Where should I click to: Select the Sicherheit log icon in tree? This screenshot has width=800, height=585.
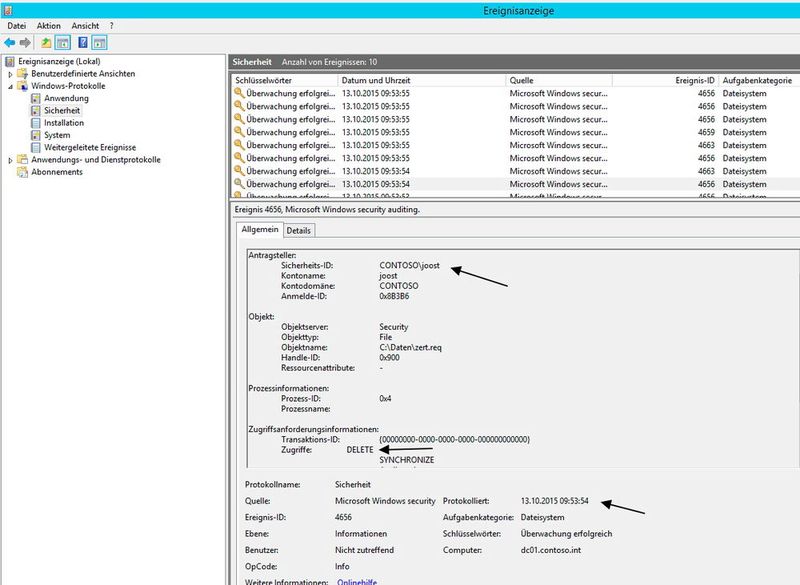[x=36, y=110]
